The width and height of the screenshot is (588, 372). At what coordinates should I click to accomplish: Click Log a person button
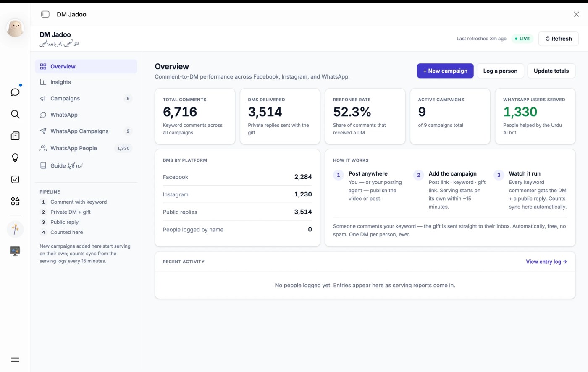pyautogui.click(x=500, y=71)
